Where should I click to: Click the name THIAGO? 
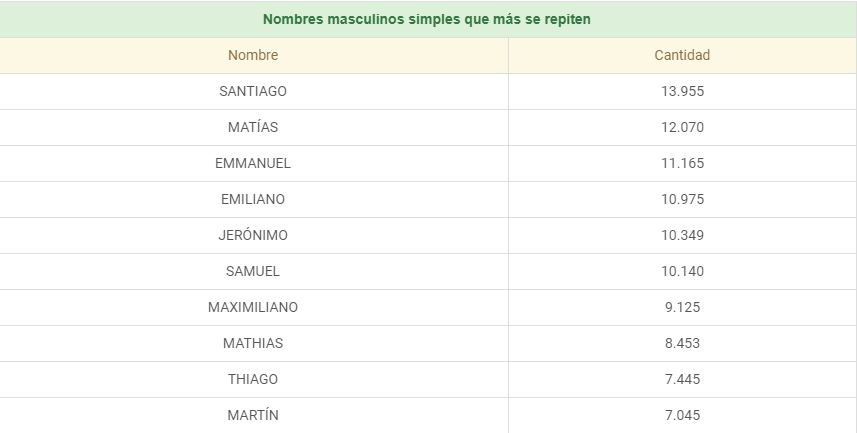pyautogui.click(x=253, y=379)
